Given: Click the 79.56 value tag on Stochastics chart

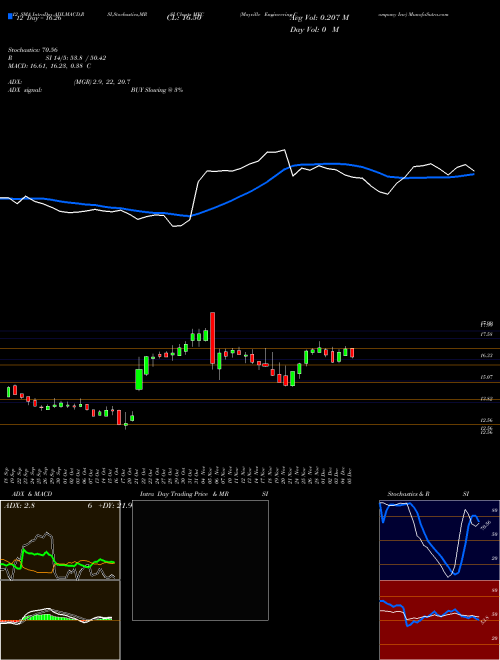Looking at the screenshot, I should (x=486, y=524).
